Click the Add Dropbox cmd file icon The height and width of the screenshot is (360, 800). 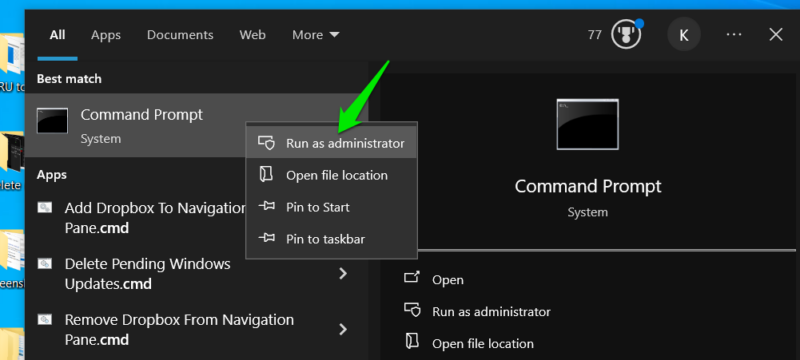pyautogui.click(x=45, y=208)
